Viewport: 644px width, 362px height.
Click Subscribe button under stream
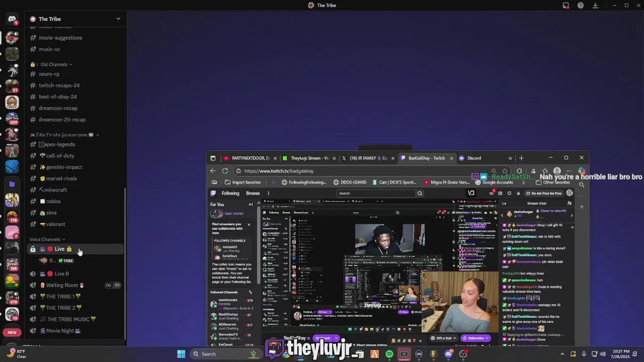point(476,338)
